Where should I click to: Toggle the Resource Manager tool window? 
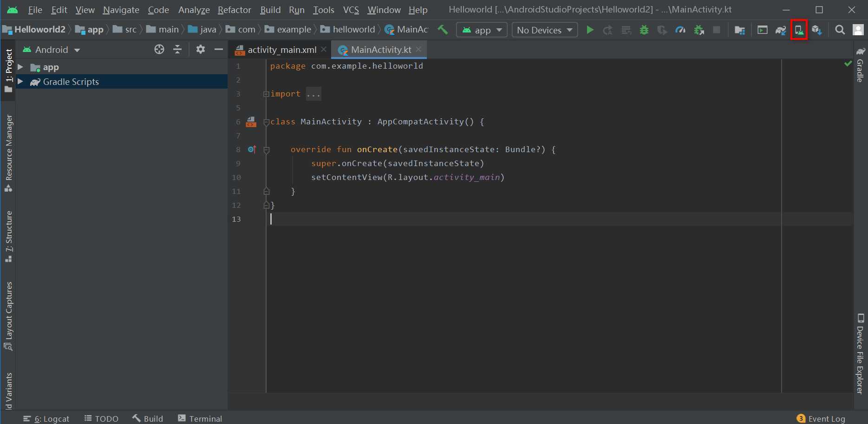9,153
